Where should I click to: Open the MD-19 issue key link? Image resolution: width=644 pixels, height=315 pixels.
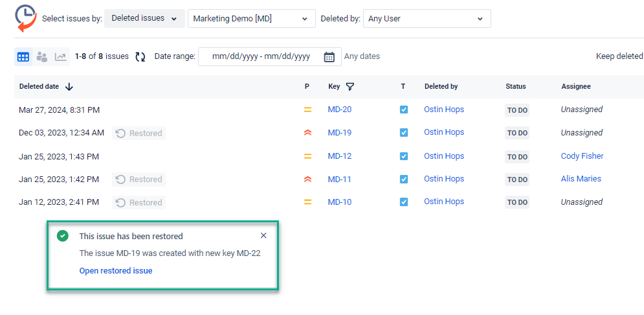(x=339, y=132)
